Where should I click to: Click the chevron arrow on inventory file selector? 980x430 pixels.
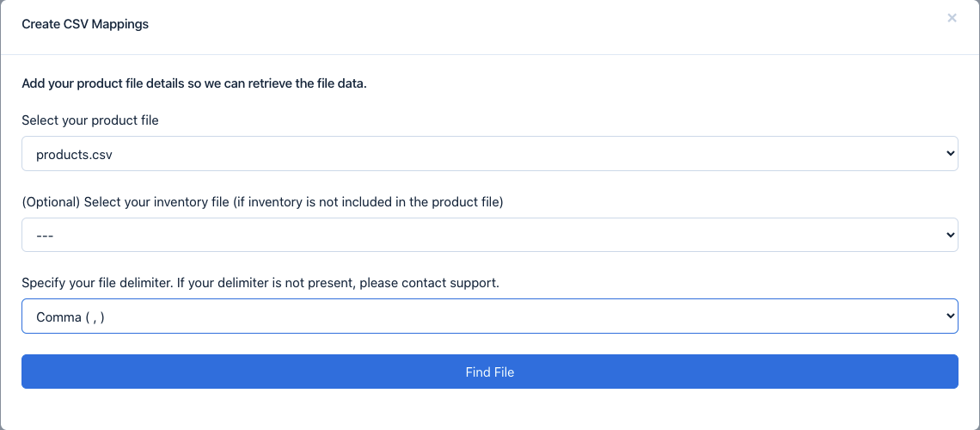click(x=950, y=235)
